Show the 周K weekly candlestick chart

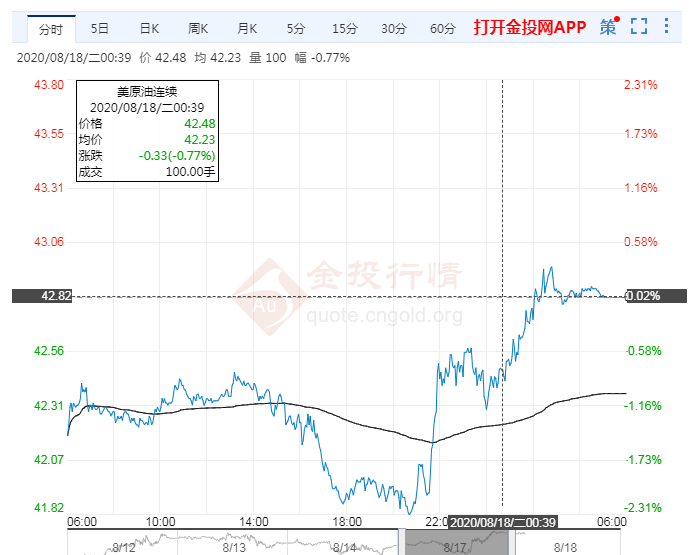(x=198, y=28)
